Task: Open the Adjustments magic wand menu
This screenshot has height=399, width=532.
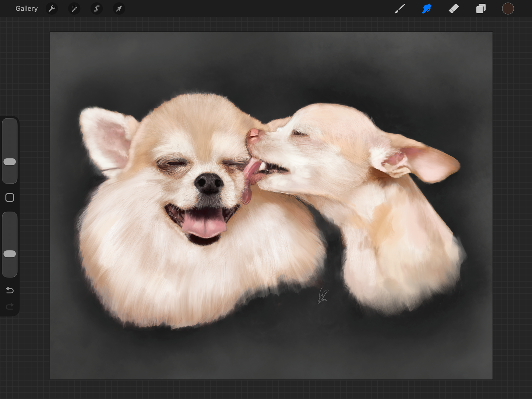Action: (74, 8)
